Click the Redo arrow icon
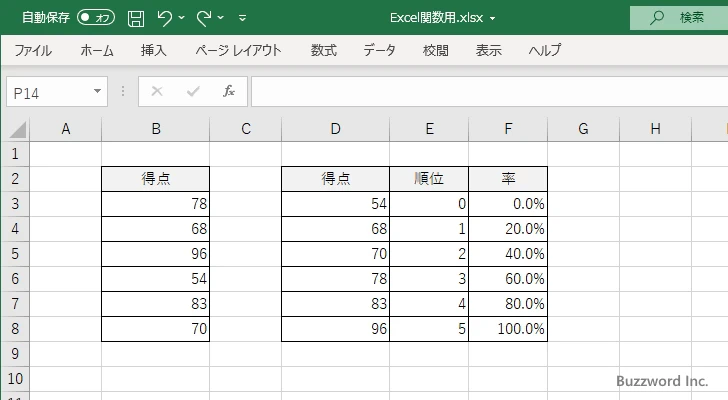Screen dimensions: 728x400 (x=203, y=18)
